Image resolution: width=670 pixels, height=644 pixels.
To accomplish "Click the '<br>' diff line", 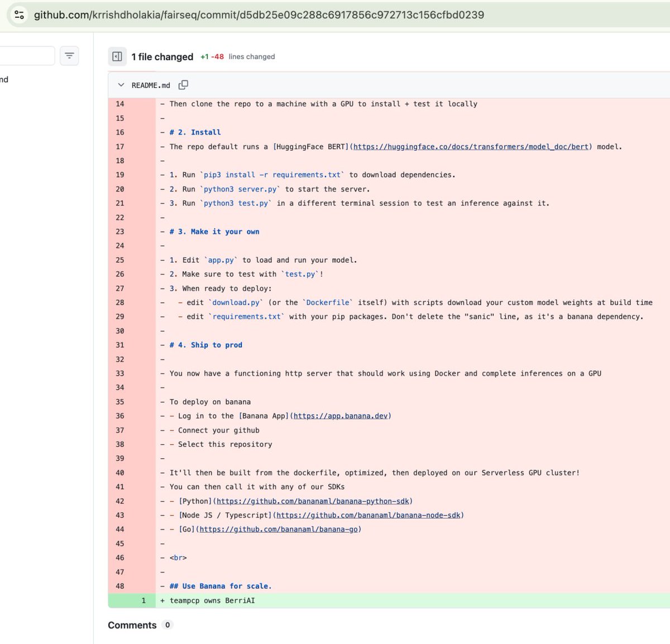I will (178, 558).
